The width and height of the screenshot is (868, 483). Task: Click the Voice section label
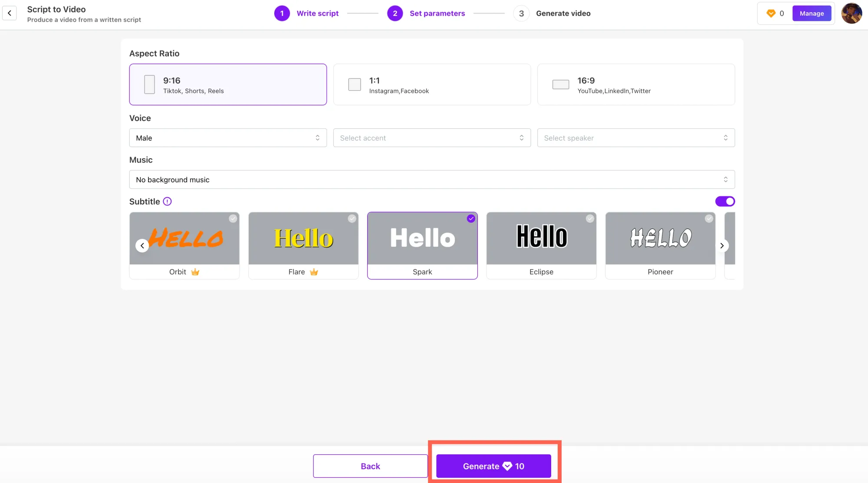(x=140, y=118)
